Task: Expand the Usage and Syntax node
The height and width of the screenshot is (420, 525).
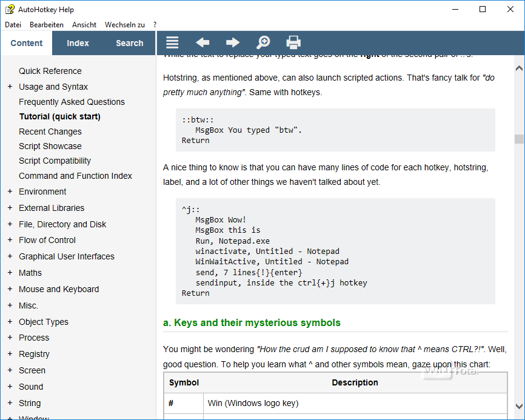Action: [x=10, y=87]
